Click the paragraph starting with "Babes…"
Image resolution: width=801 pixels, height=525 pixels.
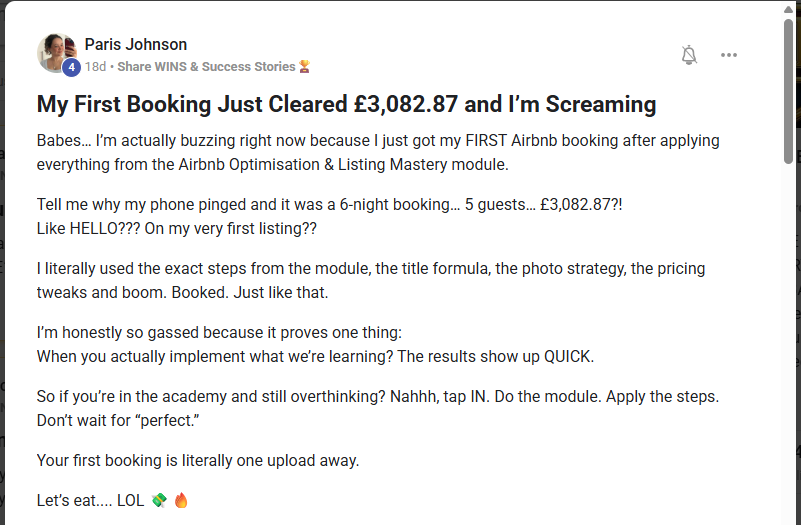click(378, 150)
